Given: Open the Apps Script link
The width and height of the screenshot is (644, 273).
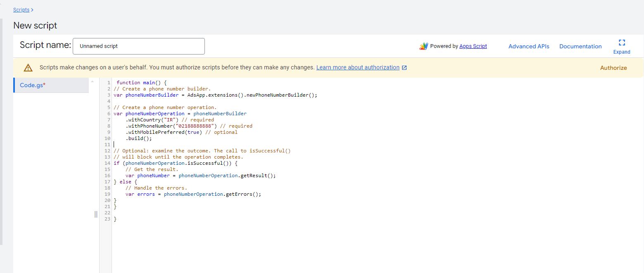Looking at the screenshot, I should [473, 46].
